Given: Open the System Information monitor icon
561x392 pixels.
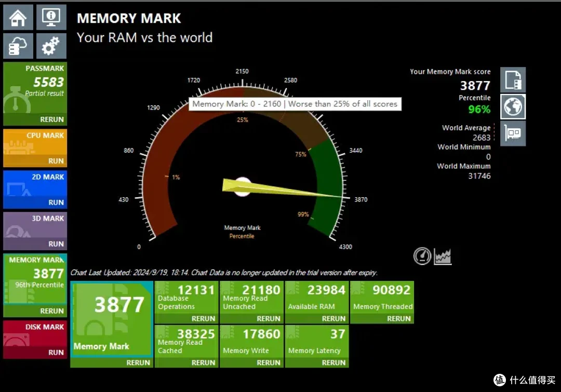Looking at the screenshot, I should [x=51, y=17].
